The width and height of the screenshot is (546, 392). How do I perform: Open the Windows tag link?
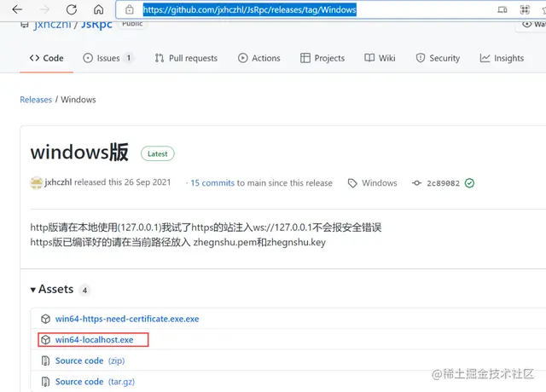coord(379,183)
